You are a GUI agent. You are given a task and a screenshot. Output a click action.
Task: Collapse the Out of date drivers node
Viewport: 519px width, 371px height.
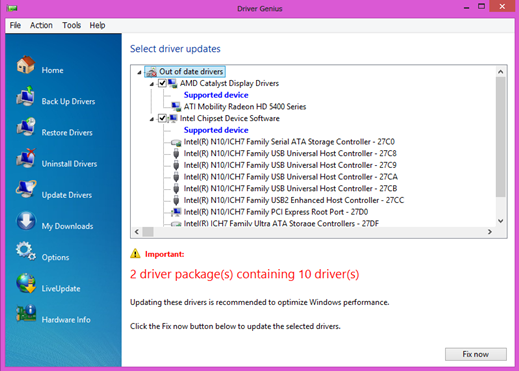[139, 72]
